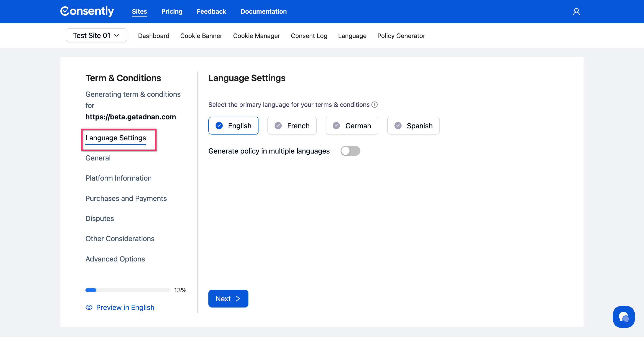Viewport: 644px width, 337px height.
Task: Jump to Advanced Options section
Action: (115, 259)
